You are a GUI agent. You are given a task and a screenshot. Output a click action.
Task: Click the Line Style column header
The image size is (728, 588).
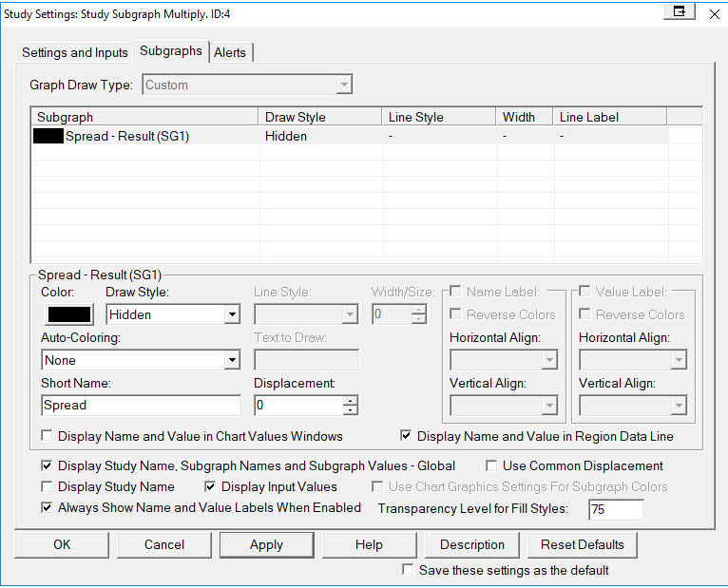(x=439, y=117)
